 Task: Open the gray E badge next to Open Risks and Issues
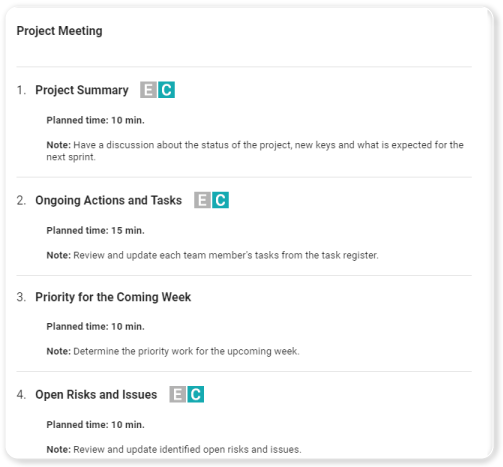177,394
